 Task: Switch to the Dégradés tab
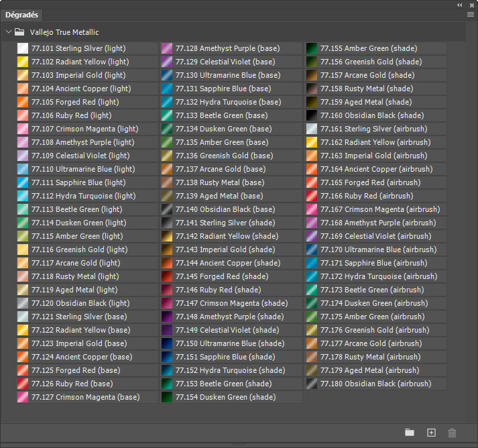coord(22,15)
